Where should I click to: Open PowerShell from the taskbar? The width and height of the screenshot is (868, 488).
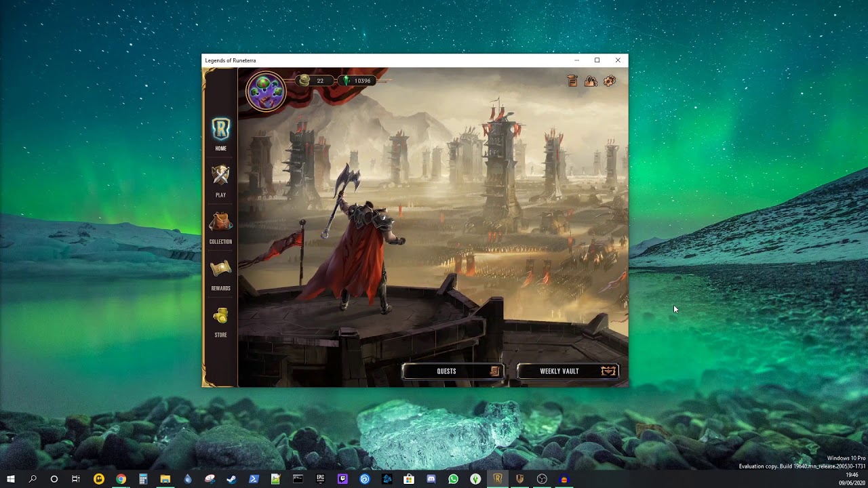254,479
